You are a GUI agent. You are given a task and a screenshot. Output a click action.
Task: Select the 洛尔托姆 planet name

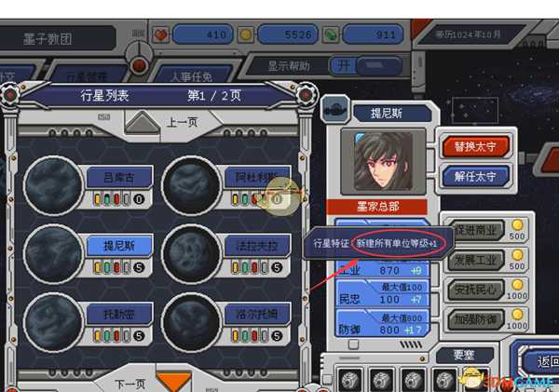point(257,314)
